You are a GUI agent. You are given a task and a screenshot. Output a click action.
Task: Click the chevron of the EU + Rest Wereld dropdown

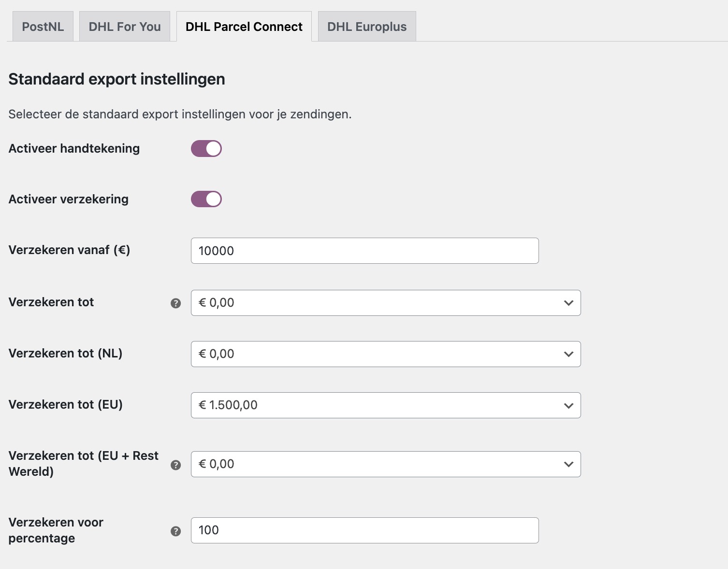click(x=568, y=464)
